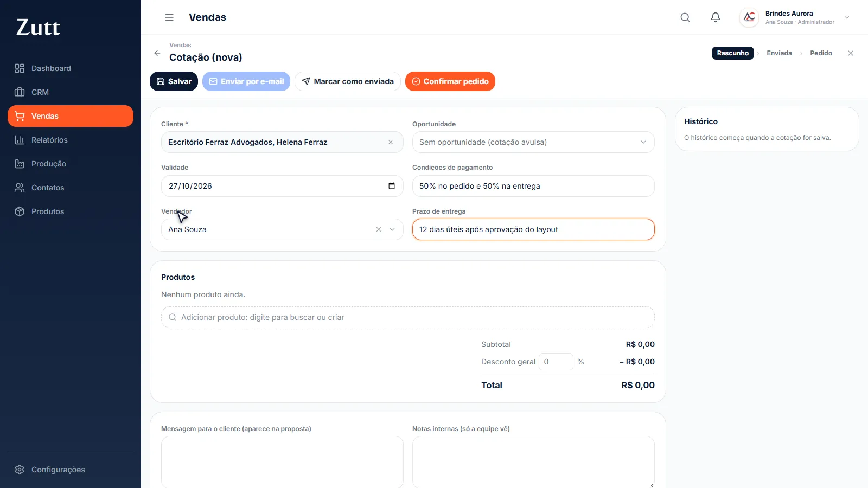Open the account menu chevron
The image size is (868, 488).
[847, 17]
